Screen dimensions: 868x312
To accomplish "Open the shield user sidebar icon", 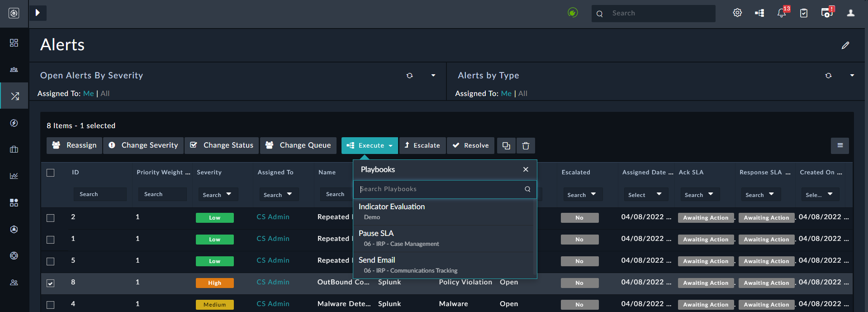I will 14,229.
